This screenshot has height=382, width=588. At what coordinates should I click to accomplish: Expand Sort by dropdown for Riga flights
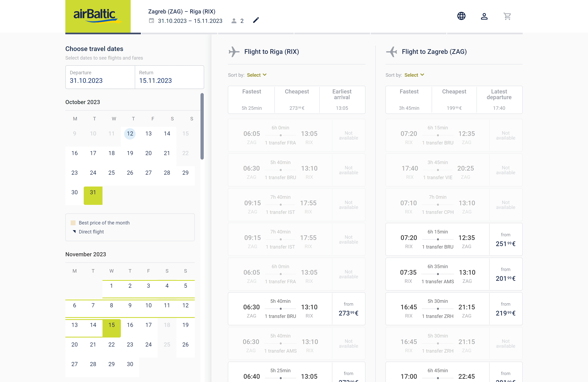click(x=257, y=75)
